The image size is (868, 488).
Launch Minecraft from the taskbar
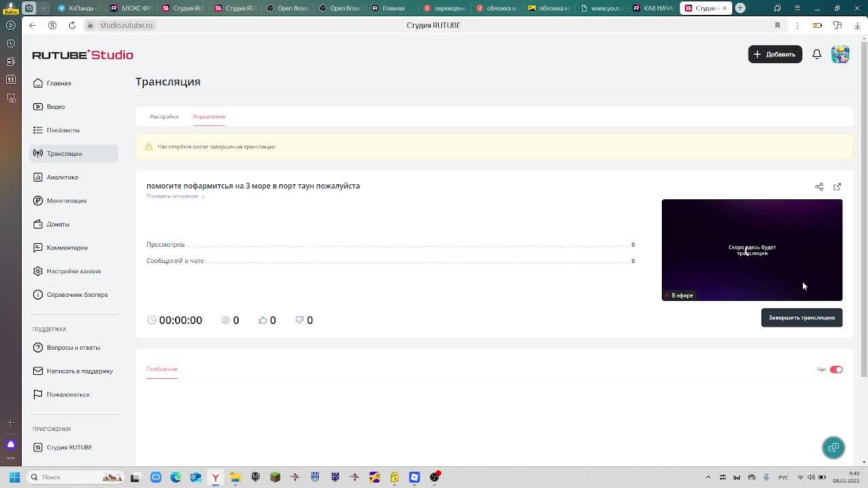pyautogui.click(x=275, y=477)
